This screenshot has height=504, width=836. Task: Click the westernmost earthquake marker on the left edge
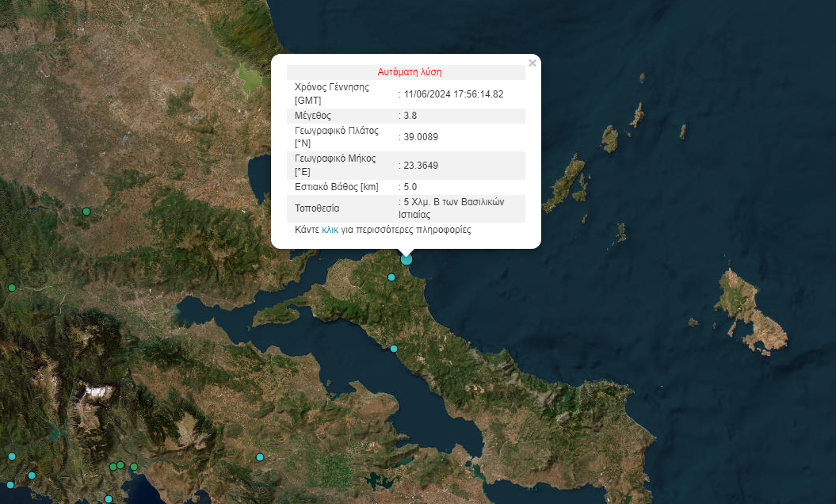(x=12, y=287)
